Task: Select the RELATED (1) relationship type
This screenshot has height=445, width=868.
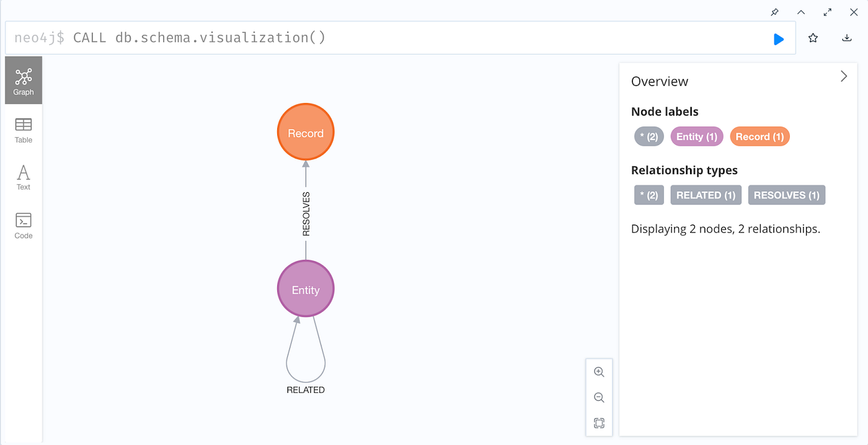Action: pos(706,195)
